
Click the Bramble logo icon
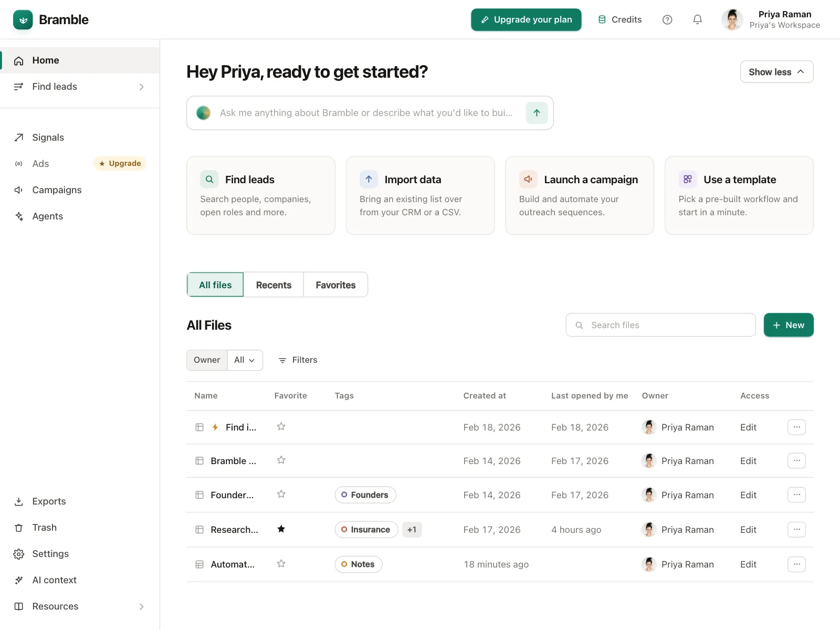23,20
